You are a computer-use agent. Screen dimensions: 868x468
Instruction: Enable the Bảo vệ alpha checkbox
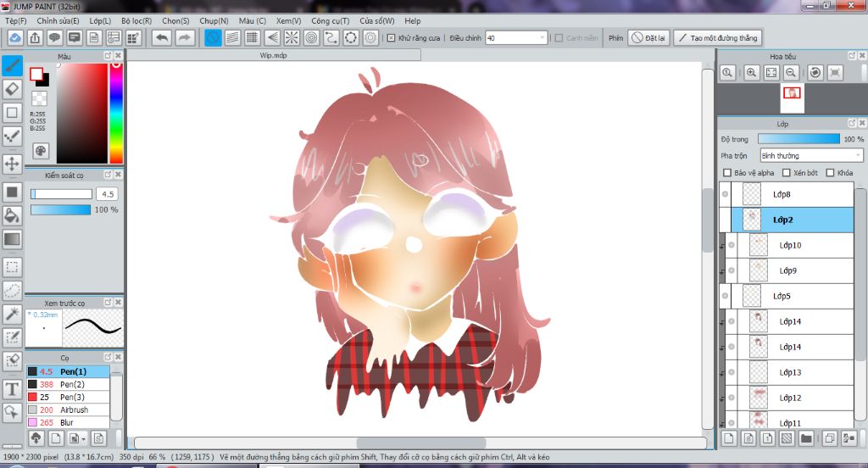point(727,173)
